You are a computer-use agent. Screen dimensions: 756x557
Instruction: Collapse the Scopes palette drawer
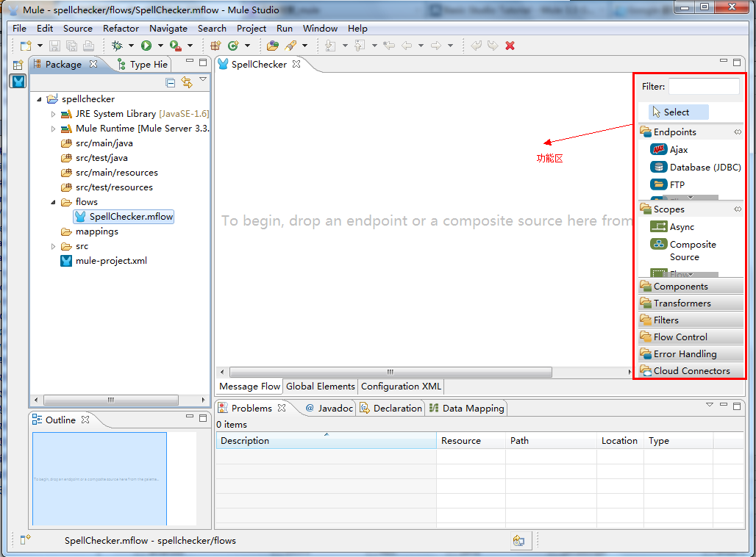pos(669,209)
